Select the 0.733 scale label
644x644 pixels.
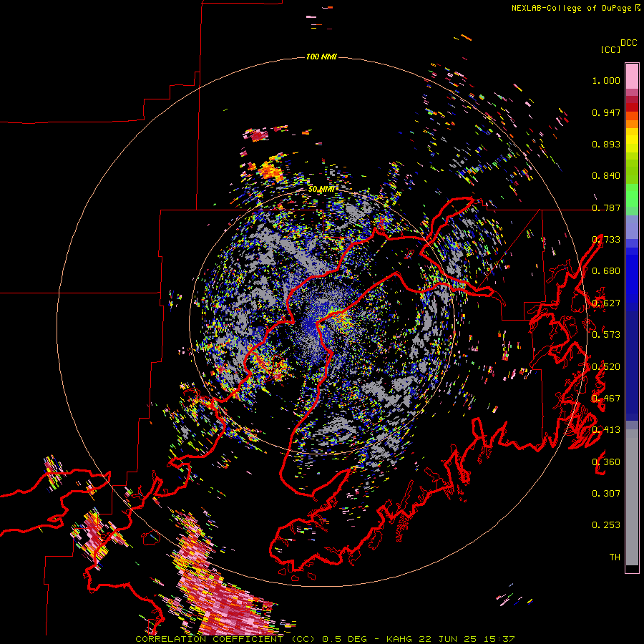coord(606,240)
